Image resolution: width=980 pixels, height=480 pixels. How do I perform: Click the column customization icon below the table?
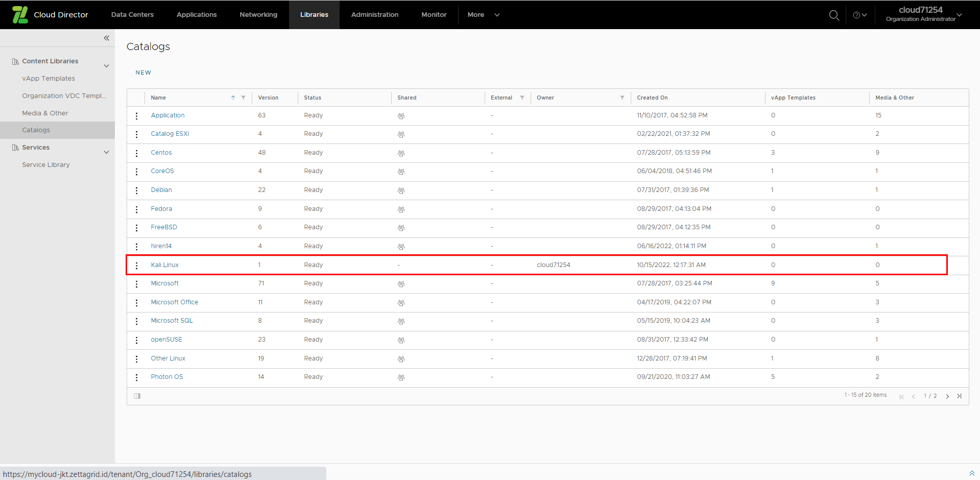[x=137, y=396]
